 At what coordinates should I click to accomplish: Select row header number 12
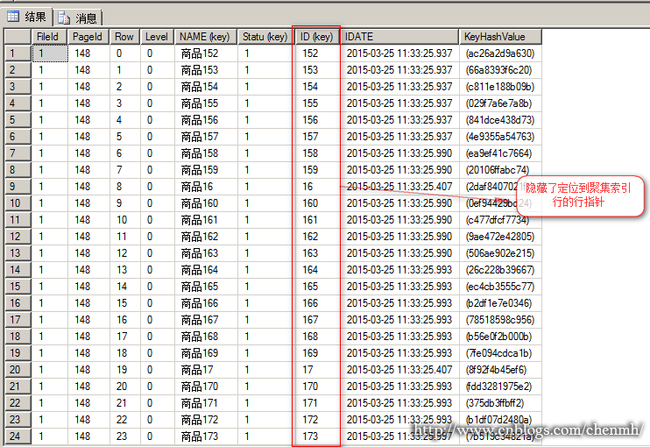(18, 236)
